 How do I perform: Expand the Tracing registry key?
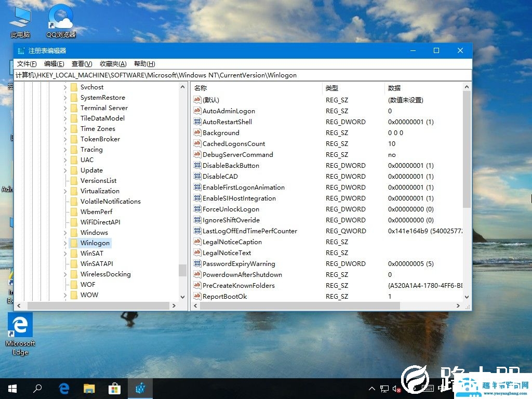[64, 149]
